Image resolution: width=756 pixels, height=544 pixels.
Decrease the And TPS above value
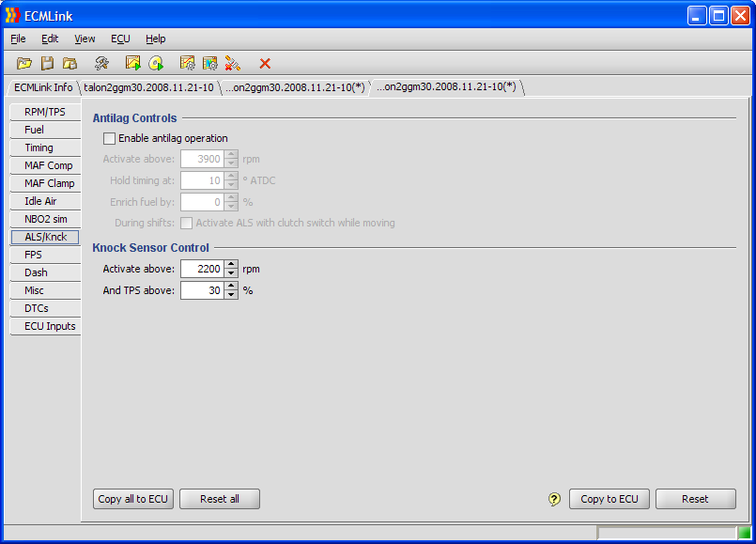coord(232,295)
